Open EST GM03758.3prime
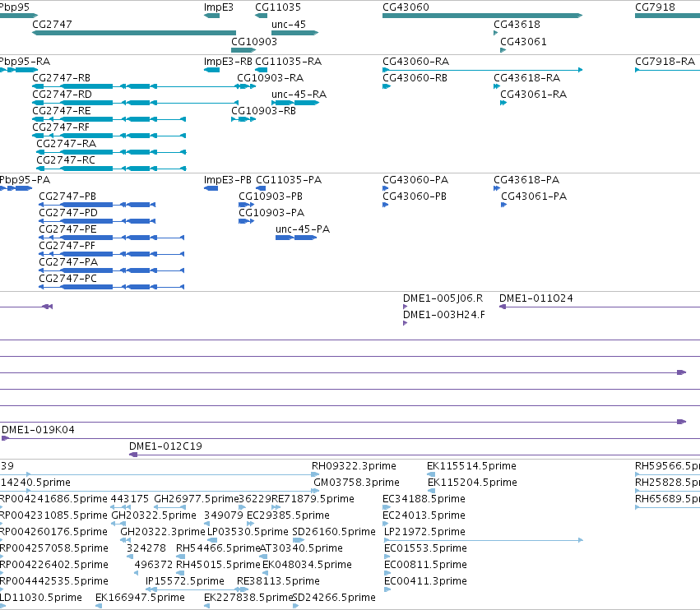This screenshot has width=700, height=610. click(x=356, y=483)
